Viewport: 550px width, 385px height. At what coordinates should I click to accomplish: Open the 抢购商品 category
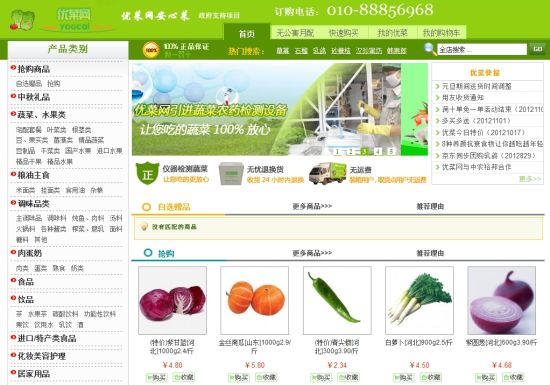(x=34, y=69)
